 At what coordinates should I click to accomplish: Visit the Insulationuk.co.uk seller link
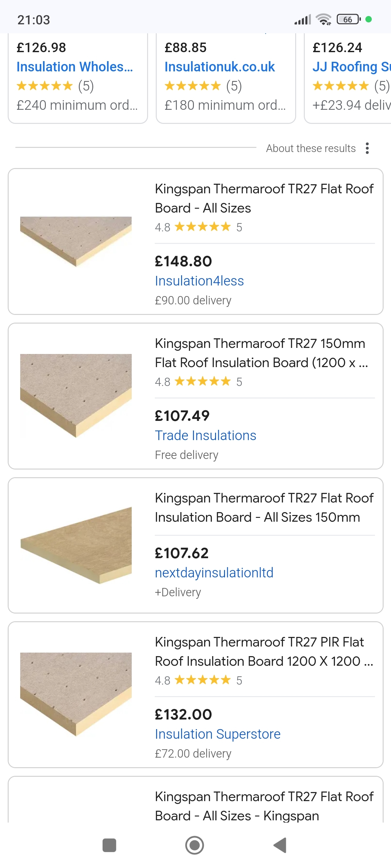220,67
